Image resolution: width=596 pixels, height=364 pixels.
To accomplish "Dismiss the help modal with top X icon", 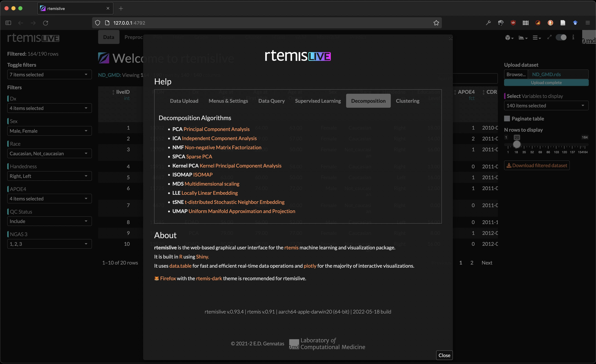I will click(450, 38).
